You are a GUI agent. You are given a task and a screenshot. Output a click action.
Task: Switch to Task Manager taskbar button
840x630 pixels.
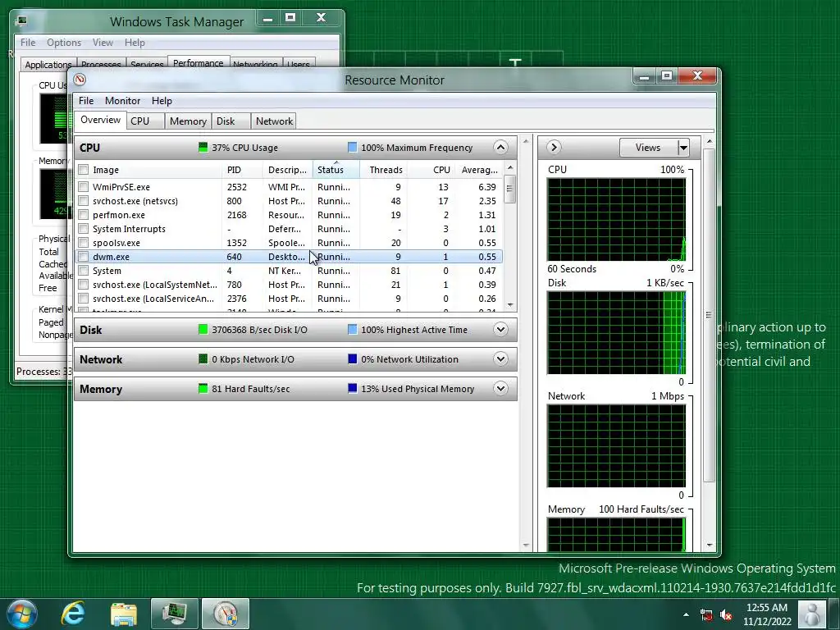[x=175, y=614]
